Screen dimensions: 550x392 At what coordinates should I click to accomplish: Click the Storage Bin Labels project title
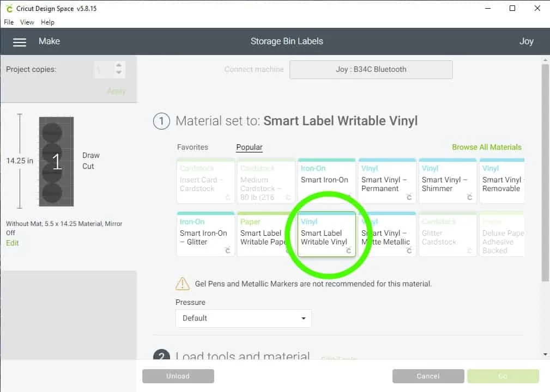coord(287,41)
